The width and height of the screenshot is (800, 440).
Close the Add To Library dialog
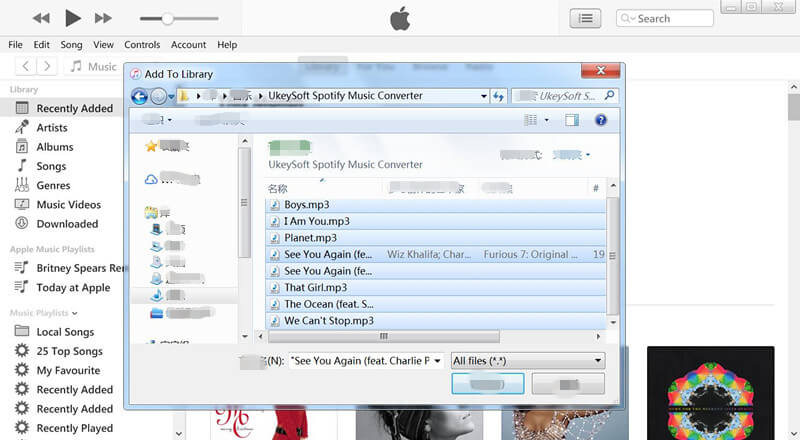click(x=601, y=70)
